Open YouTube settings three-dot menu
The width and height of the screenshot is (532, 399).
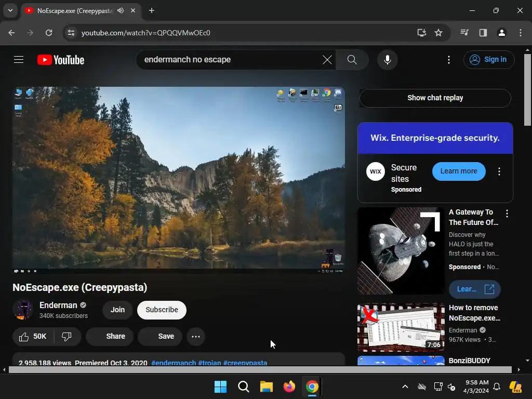[x=448, y=60]
